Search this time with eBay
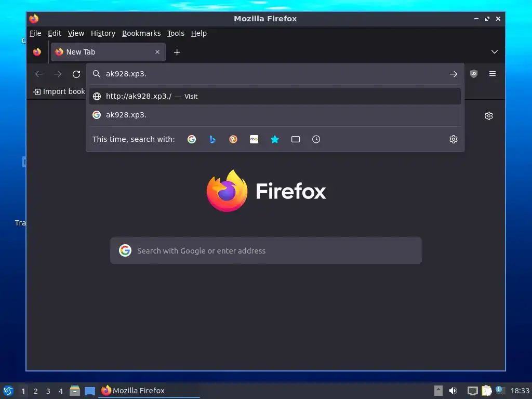The image size is (532, 399). click(x=254, y=139)
